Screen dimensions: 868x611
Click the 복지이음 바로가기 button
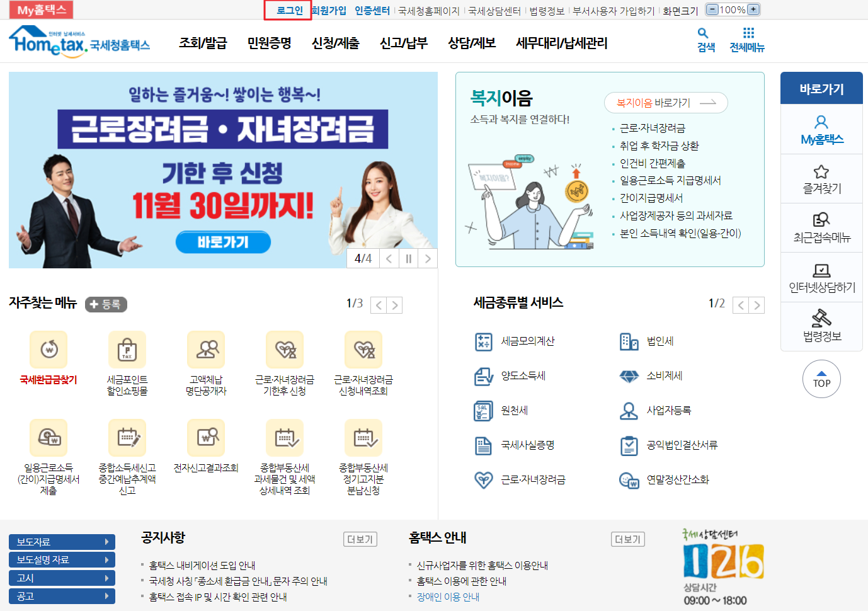666,103
